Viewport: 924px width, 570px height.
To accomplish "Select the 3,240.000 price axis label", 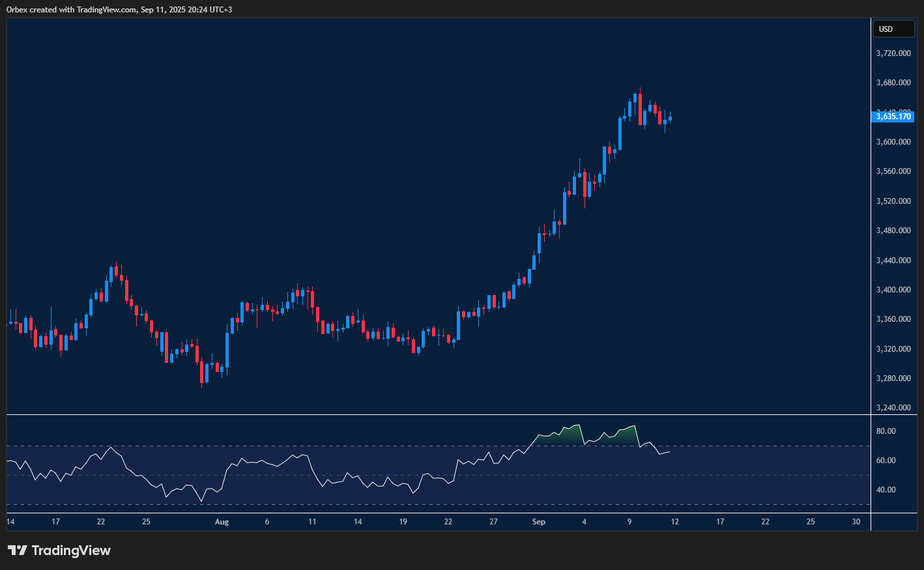I will [x=893, y=408].
